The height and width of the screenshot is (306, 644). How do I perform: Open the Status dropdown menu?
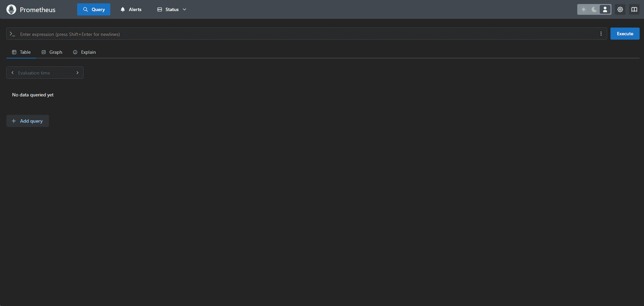pos(171,9)
